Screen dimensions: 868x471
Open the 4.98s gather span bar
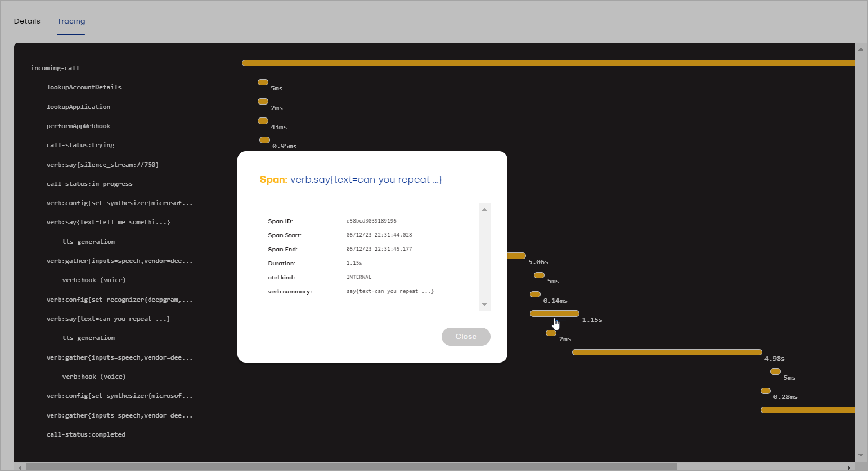[x=667, y=352]
